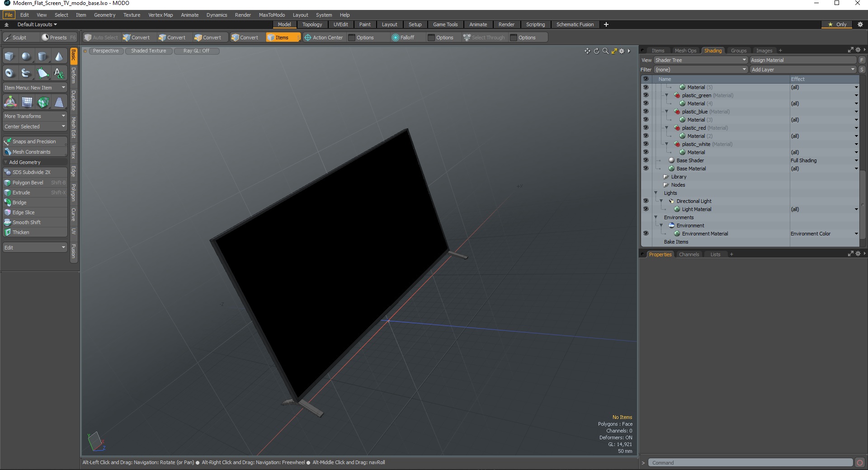Activate the Taper tool icon

click(x=59, y=102)
